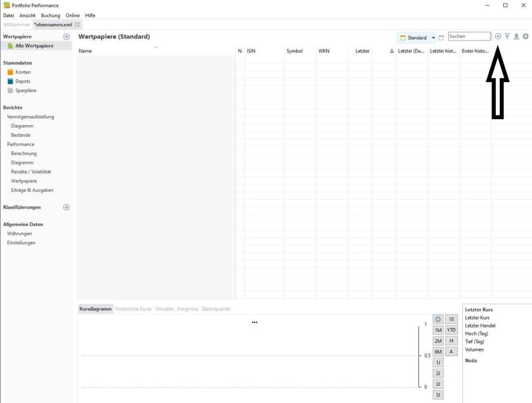
Task: Click the A chart range button
Action: coord(451,352)
